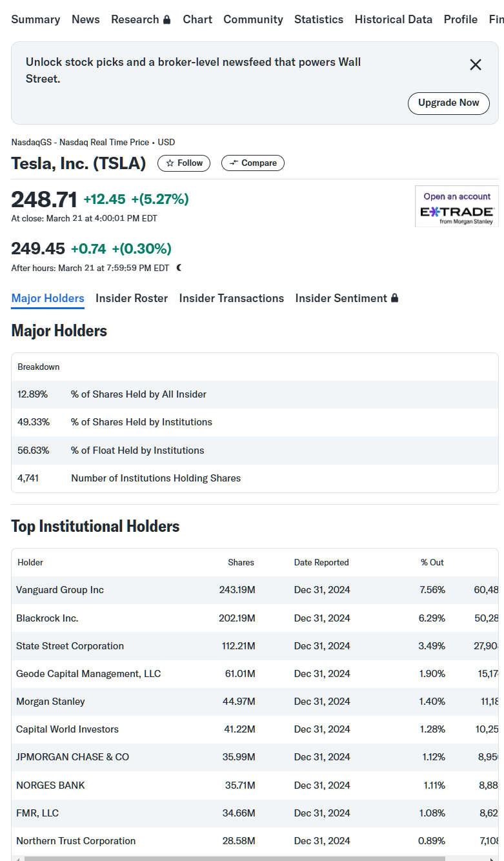Select FMR, LLC holder
This screenshot has width=504, height=861.
[x=37, y=813]
